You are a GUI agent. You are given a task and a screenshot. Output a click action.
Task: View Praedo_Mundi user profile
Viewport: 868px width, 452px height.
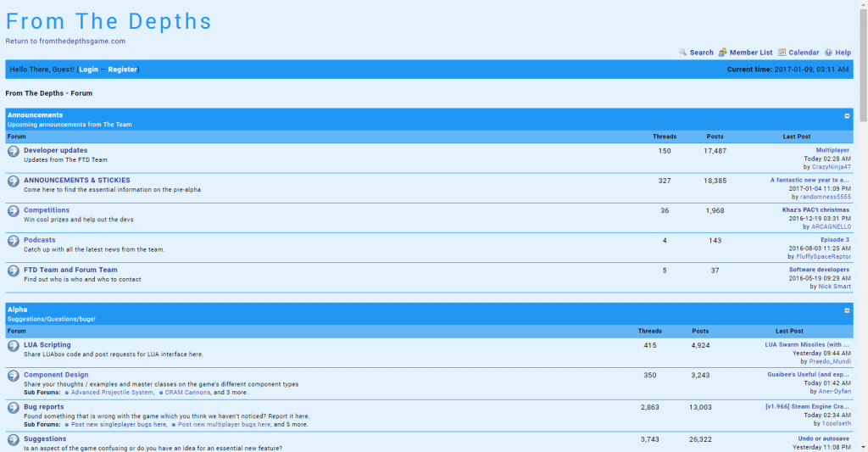[x=830, y=361]
